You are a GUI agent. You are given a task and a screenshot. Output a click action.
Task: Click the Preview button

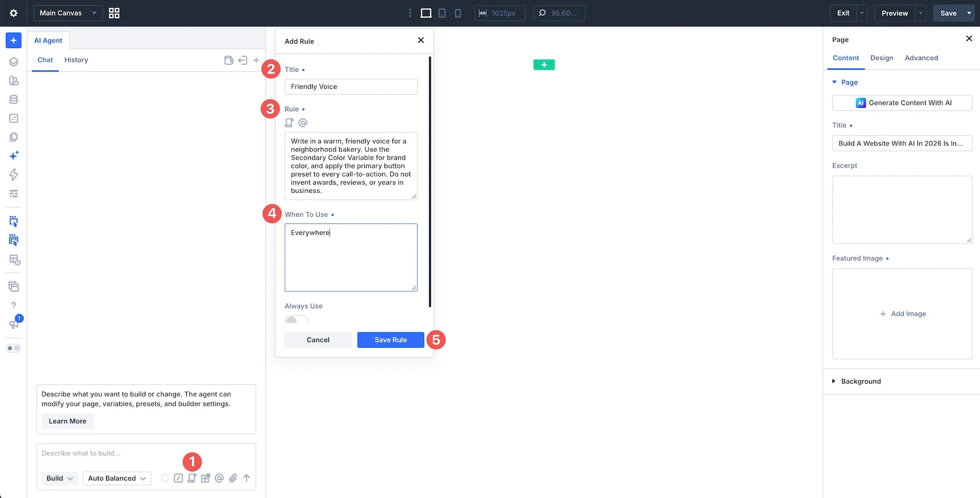point(895,13)
